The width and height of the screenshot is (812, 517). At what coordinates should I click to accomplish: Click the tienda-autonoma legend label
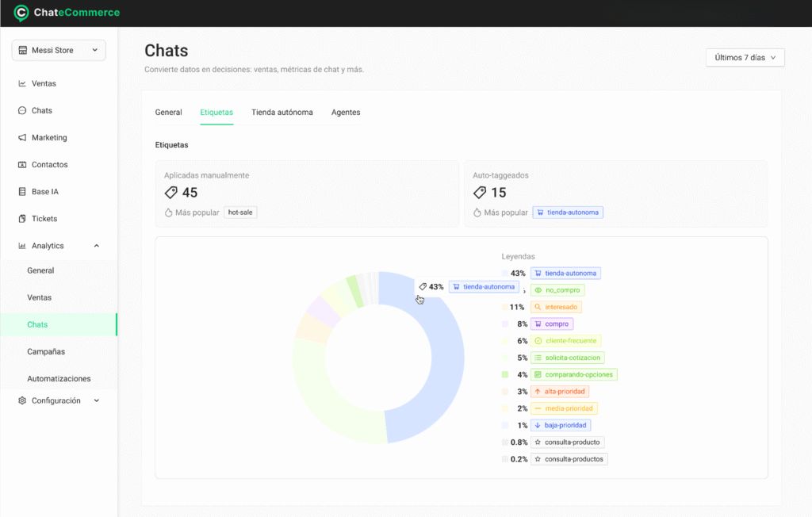[568, 273]
